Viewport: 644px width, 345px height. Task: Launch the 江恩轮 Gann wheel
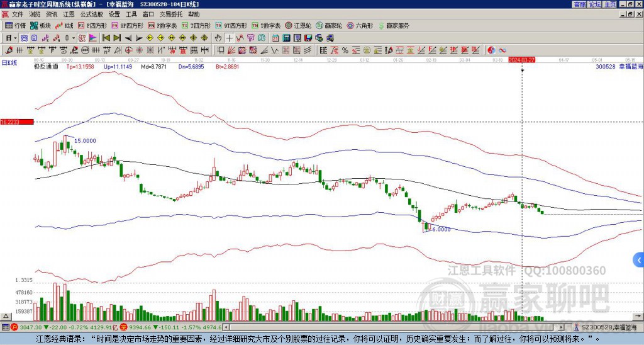click(298, 25)
